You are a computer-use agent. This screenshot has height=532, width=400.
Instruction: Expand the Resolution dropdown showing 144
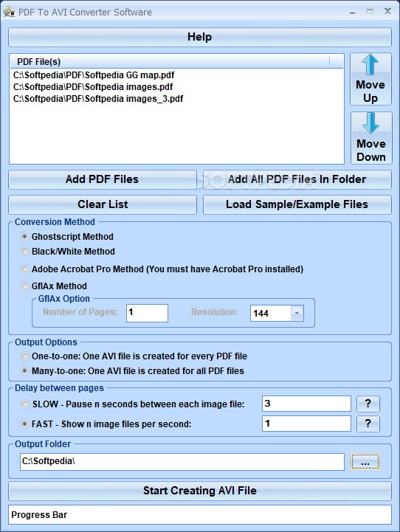pos(297,313)
